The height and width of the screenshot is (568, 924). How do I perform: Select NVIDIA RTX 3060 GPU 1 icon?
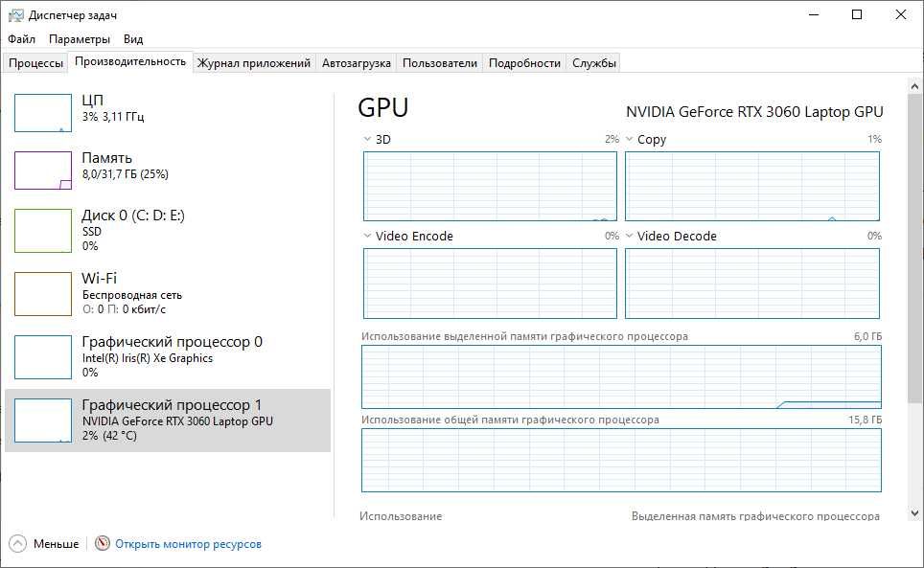pos(43,420)
